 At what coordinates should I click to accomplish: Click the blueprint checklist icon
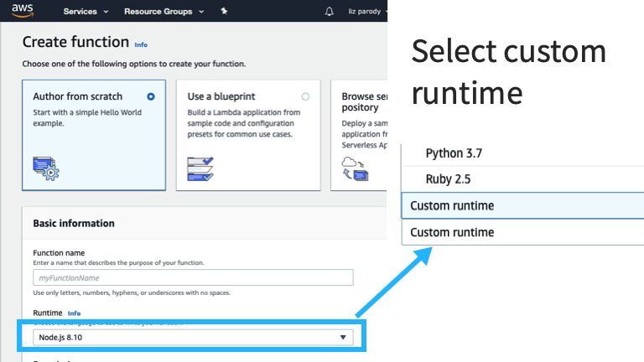pyautogui.click(x=200, y=168)
